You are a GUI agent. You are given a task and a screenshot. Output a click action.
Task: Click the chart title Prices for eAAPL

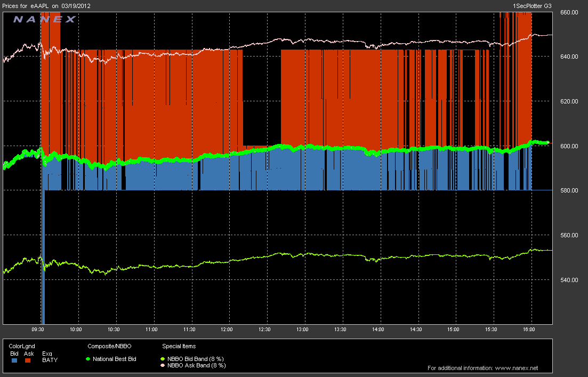pyautogui.click(x=26, y=6)
